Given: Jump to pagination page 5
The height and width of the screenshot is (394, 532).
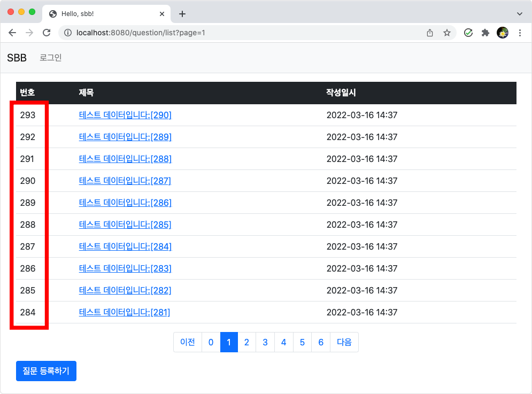Looking at the screenshot, I should (x=302, y=342).
